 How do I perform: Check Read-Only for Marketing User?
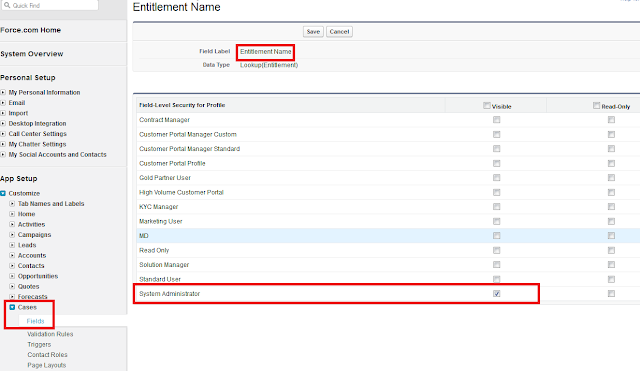coord(611,221)
